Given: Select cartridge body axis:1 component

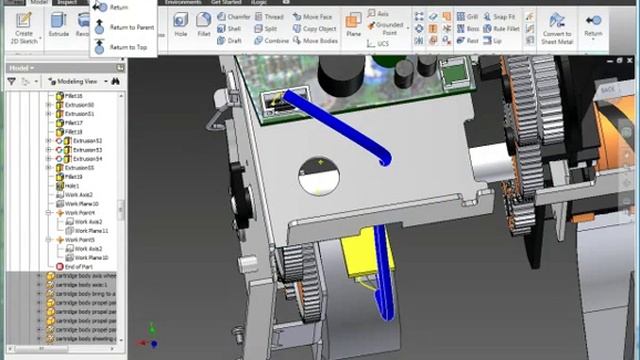Looking at the screenshot, I should click(77, 284).
